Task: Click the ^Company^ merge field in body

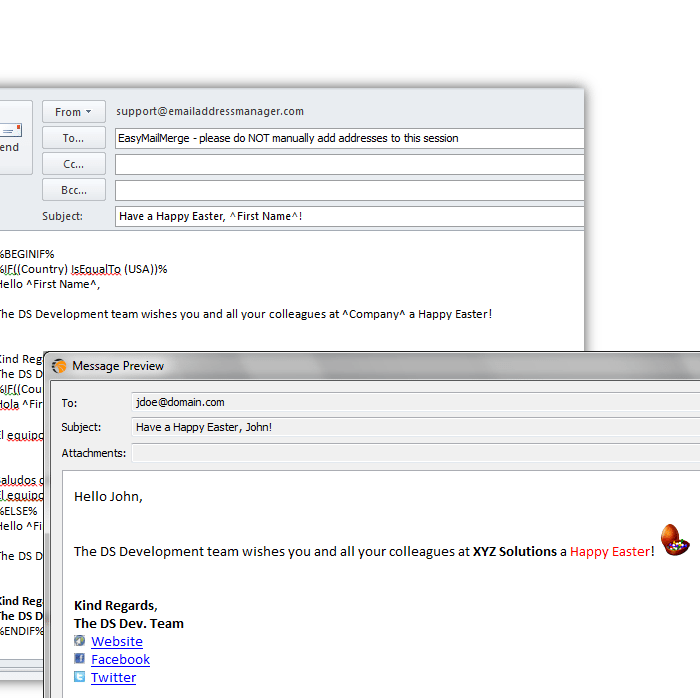Action: [374, 314]
